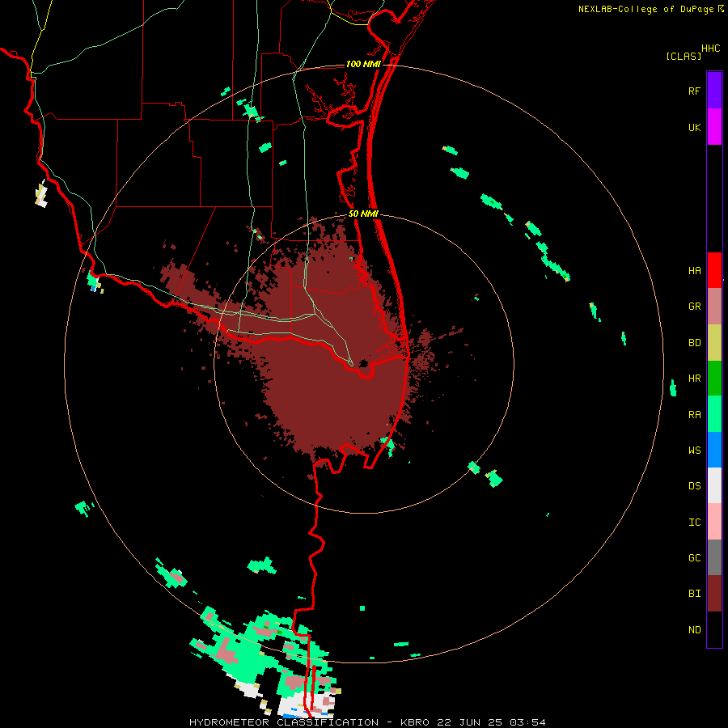Click the "[CLAS]" units label
Screen dimensions: 728x728
(x=684, y=56)
